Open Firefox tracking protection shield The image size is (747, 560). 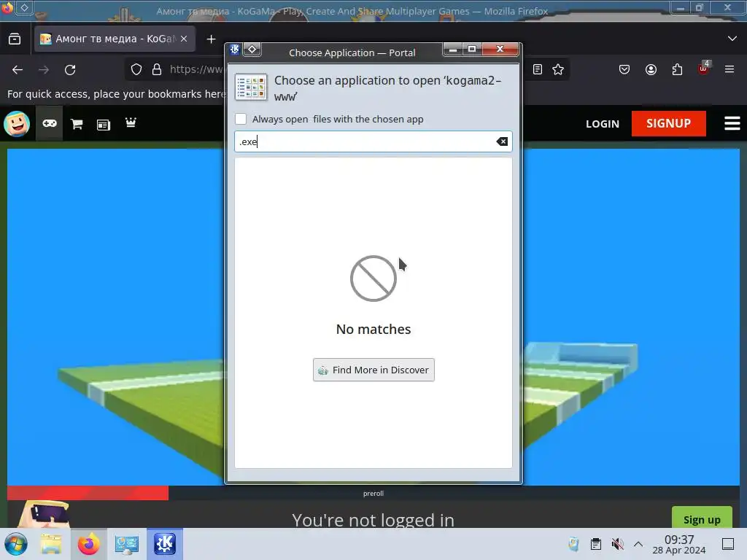[136, 69]
